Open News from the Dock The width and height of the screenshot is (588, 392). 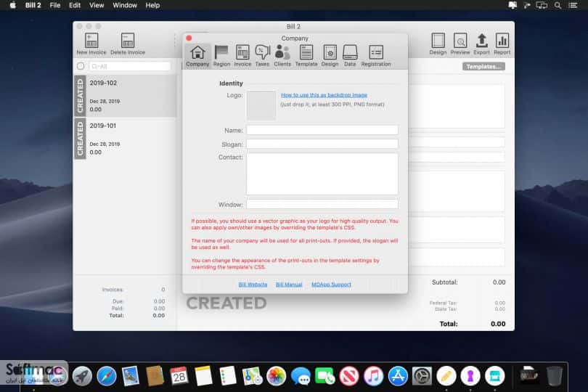pyautogui.click(x=349, y=376)
